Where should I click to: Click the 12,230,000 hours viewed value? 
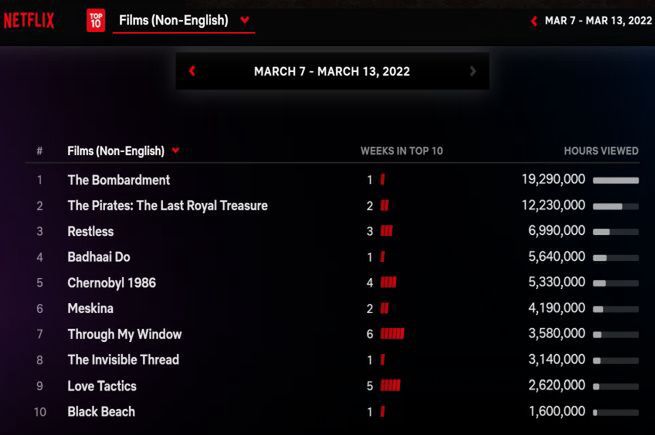(x=553, y=205)
